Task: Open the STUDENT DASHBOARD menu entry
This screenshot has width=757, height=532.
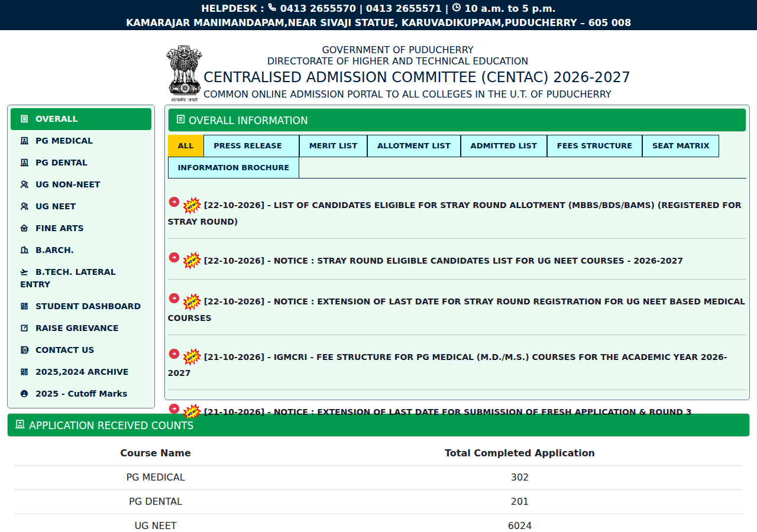Action: point(81,306)
